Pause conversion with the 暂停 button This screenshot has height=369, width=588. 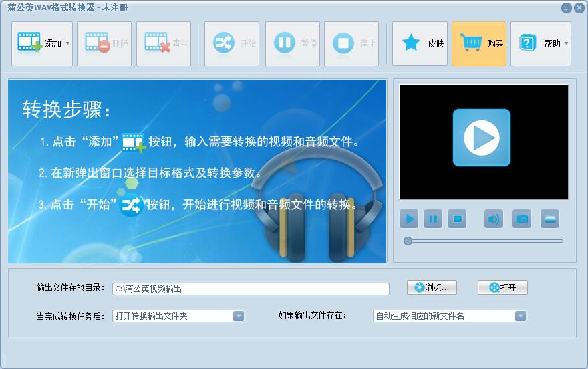point(293,44)
